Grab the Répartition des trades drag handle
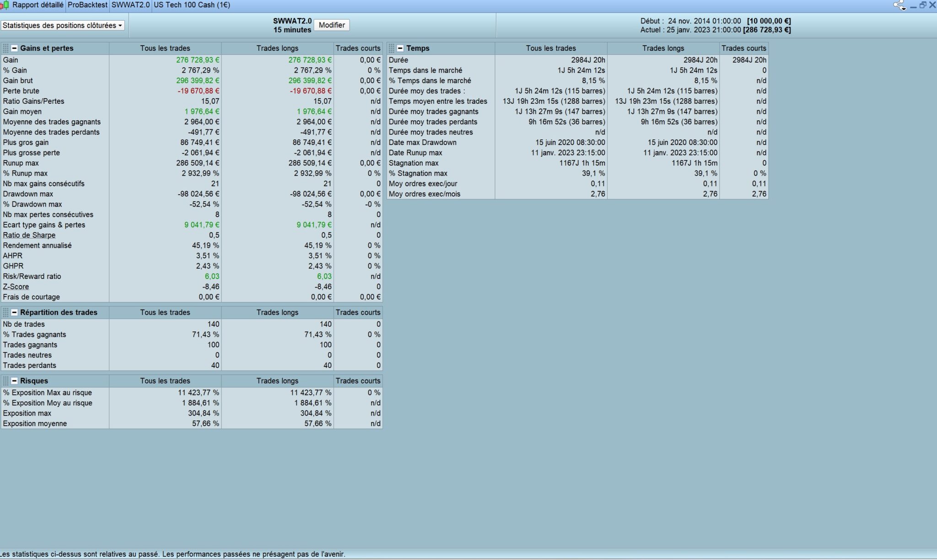937x560 pixels. tap(6, 313)
